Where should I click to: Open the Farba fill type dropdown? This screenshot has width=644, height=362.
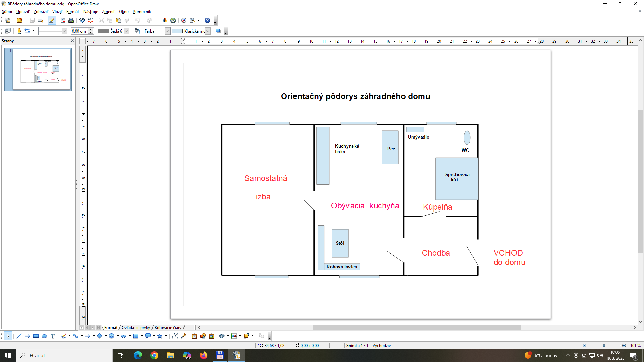tap(167, 31)
